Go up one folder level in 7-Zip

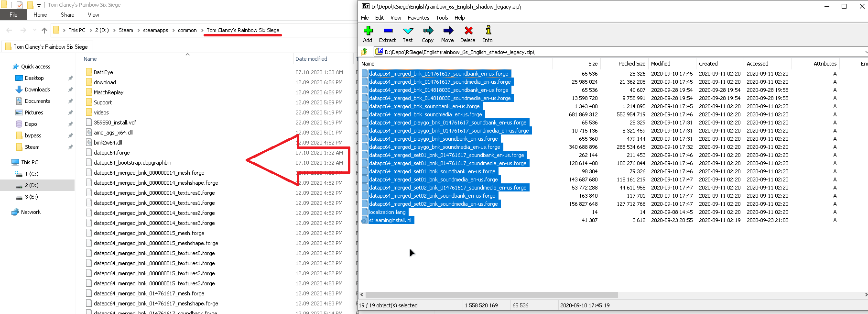click(x=364, y=52)
